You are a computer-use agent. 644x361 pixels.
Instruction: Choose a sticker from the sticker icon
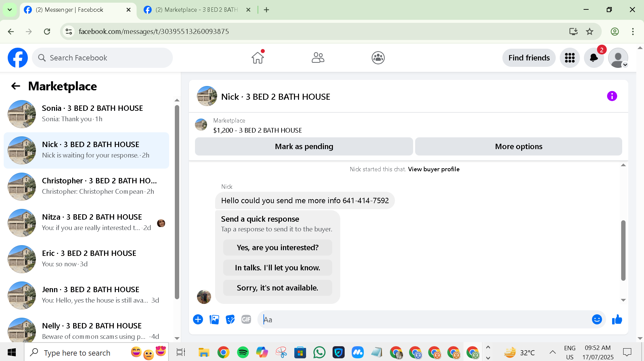tap(230, 319)
